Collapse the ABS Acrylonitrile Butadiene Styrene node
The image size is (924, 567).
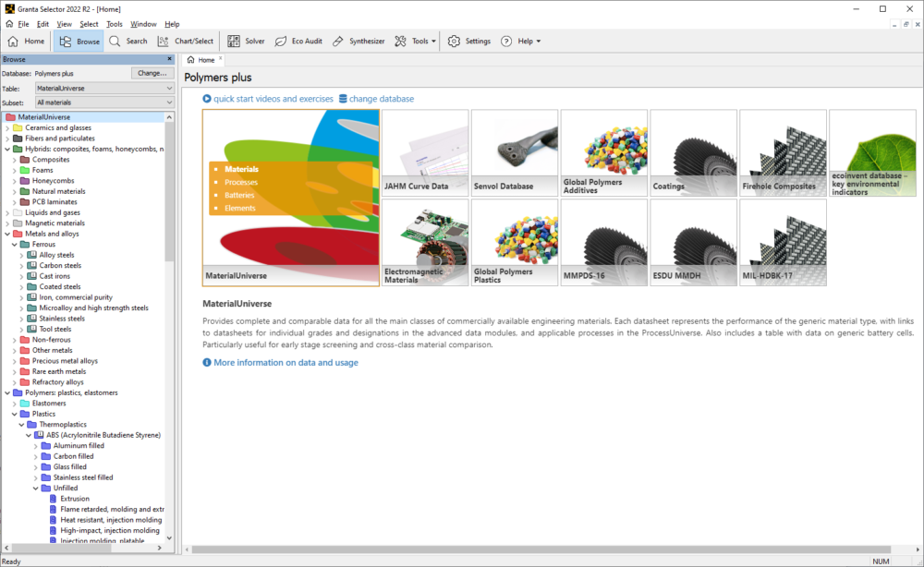29,435
